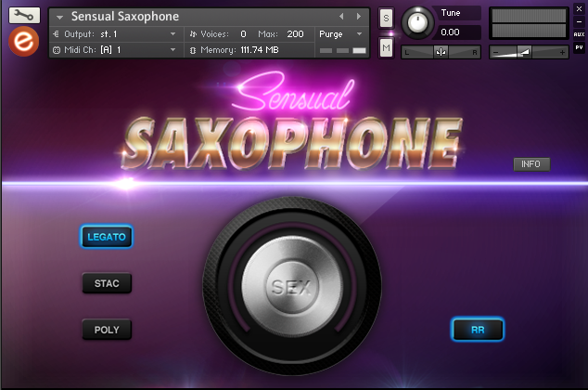Enable the POLY mode button
The width and height of the screenshot is (588, 390).
[107, 330]
